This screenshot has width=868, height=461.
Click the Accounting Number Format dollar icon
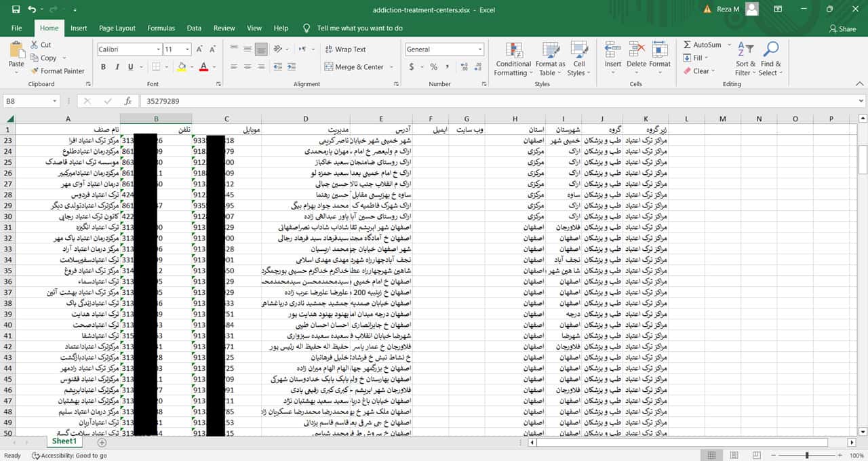pos(412,67)
